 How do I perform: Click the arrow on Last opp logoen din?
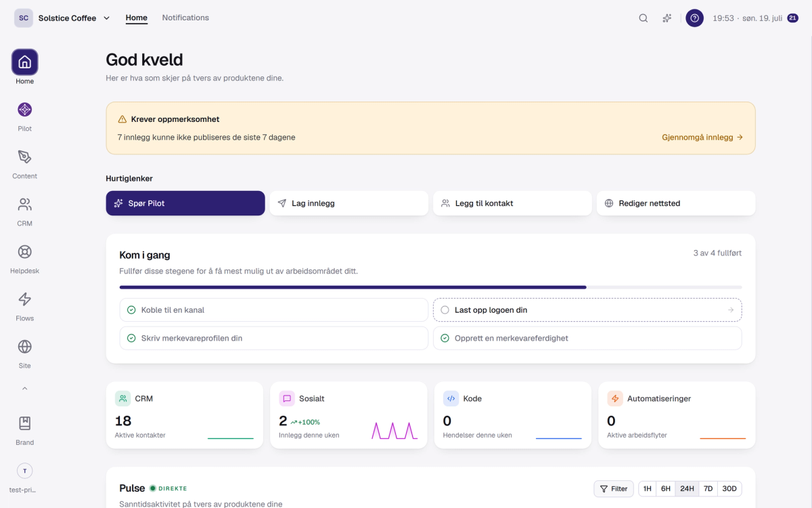pos(731,310)
